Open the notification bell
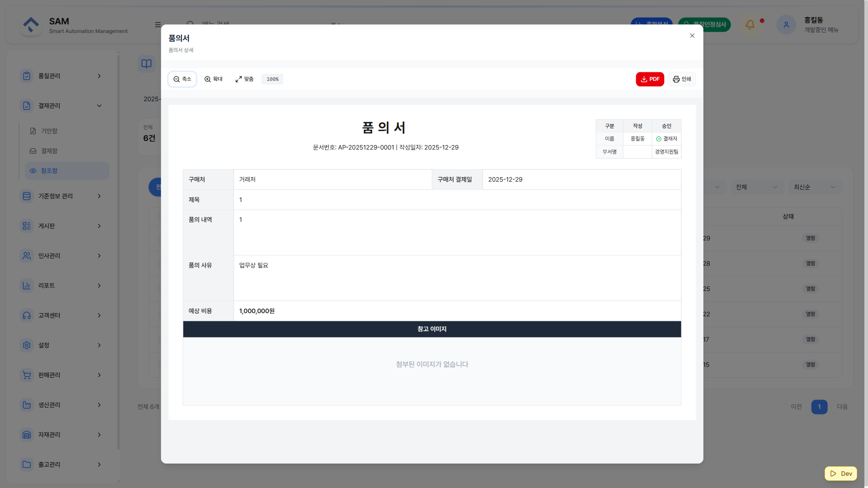The width and height of the screenshot is (868, 488). coord(750,24)
